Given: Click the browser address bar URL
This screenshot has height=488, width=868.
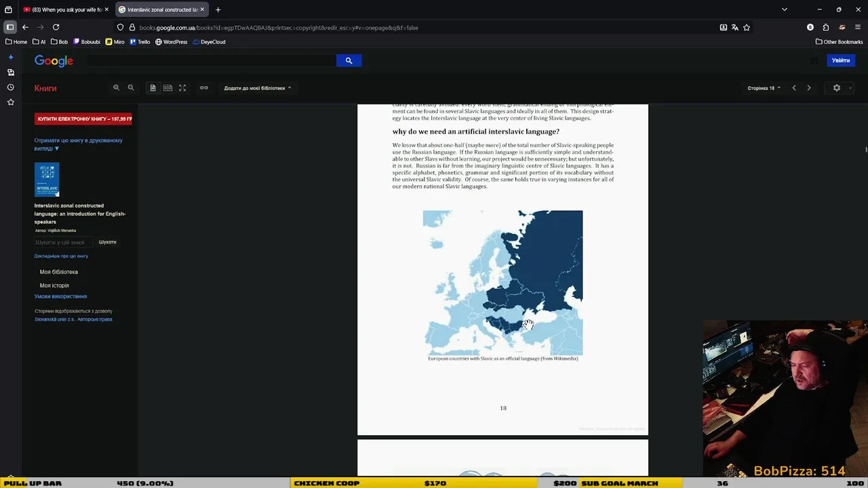Looking at the screenshot, I should [279, 28].
